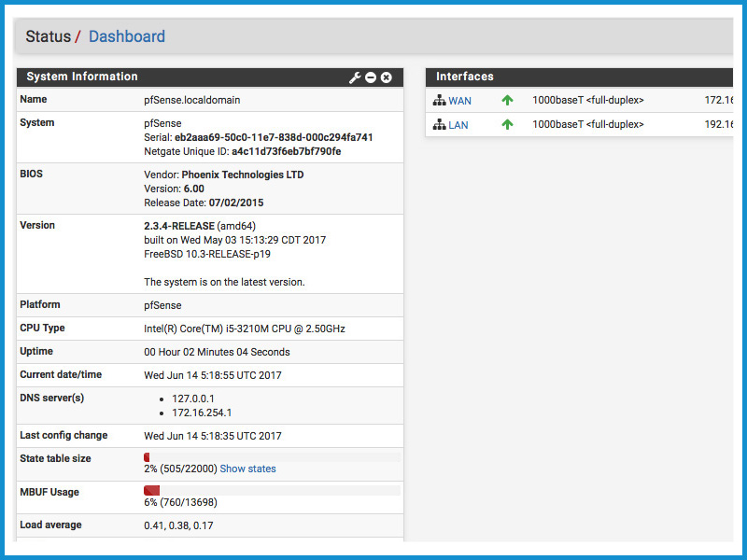The image size is (747, 560).
Task: Click LAN 1000baseT full-duplex media text
Action: point(588,124)
